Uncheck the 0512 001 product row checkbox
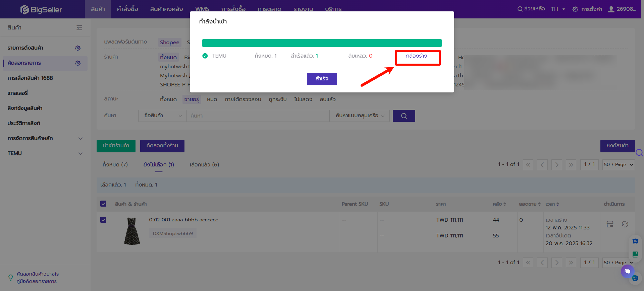The height and width of the screenshot is (291, 644). tap(103, 220)
